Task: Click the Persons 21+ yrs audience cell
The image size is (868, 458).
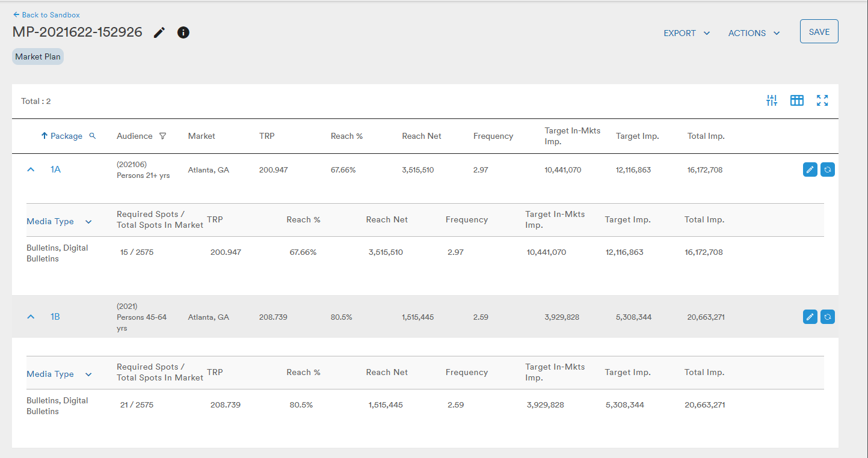Action: point(143,170)
